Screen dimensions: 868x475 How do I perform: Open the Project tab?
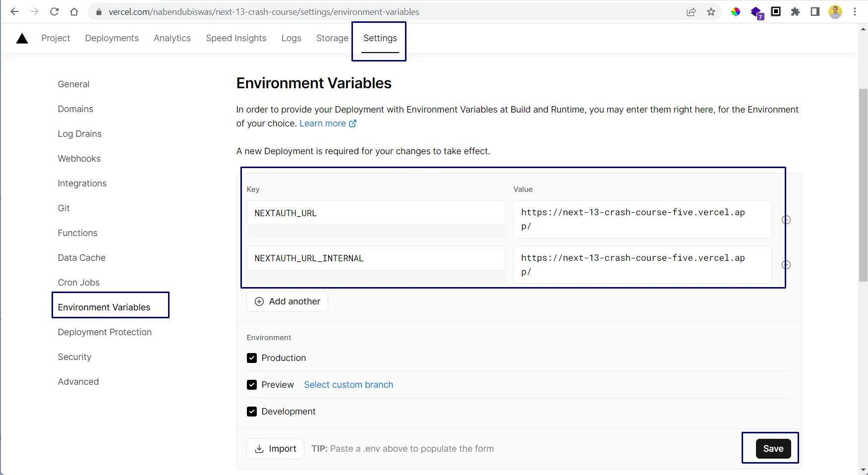(56, 38)
